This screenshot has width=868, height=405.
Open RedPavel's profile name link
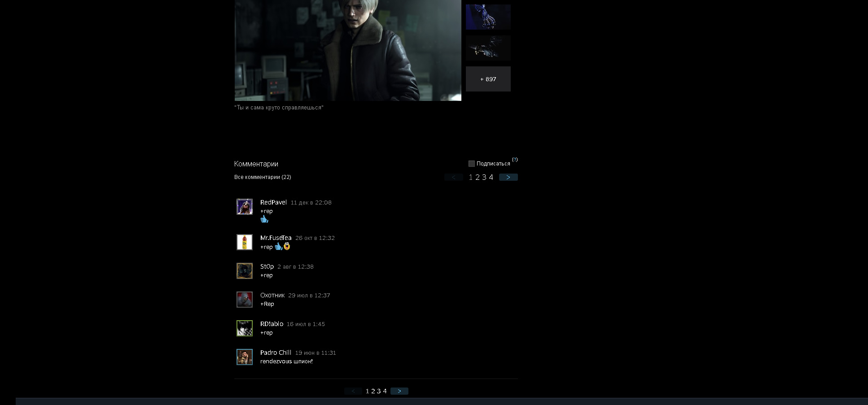273,202
